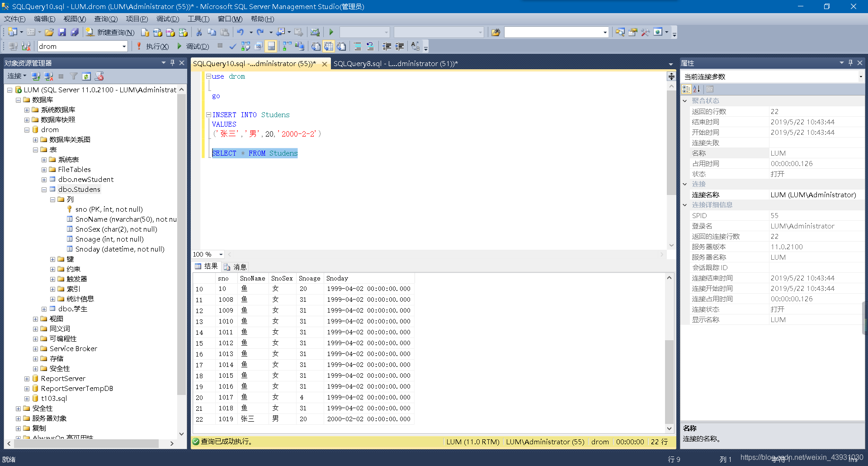
Task: Open the 工具(T) menu
Action: pyautogui.click(x=198, y=19)
